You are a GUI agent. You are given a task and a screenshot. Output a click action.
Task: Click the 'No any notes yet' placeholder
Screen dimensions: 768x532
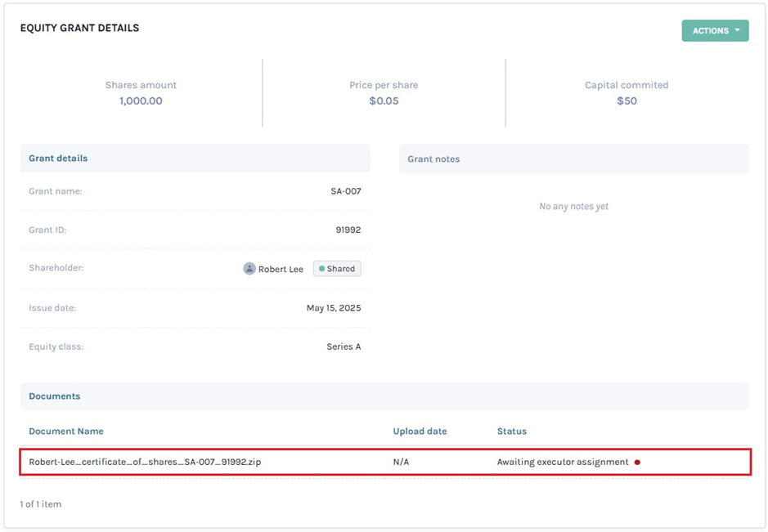pos(573,207)
